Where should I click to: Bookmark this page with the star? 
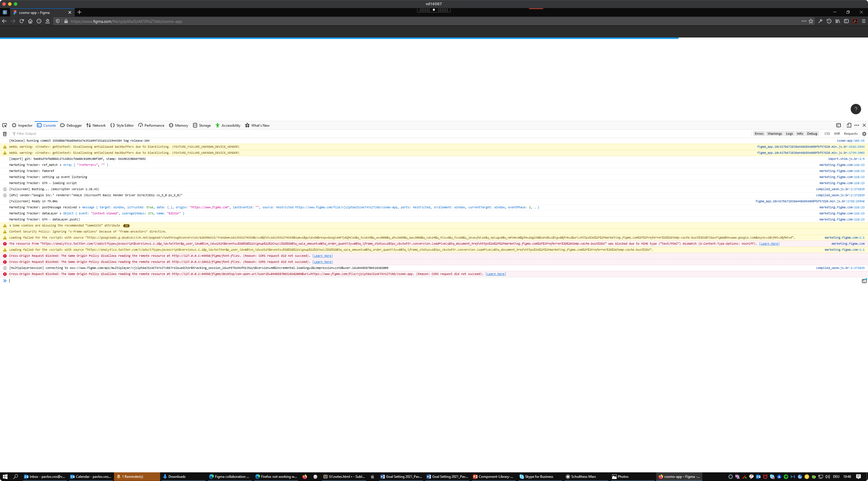pos(811,21)
